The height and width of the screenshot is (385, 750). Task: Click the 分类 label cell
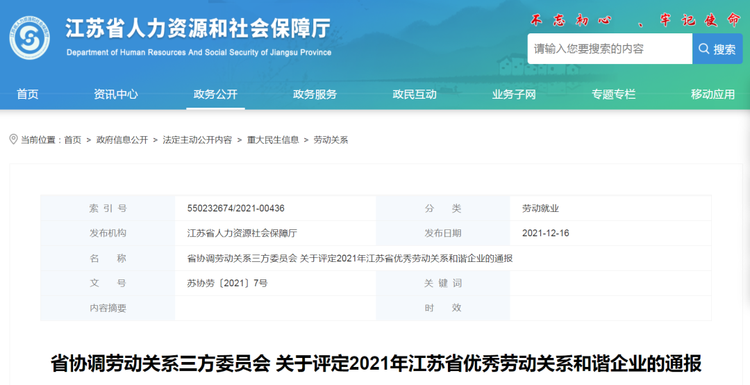pyautogui.click(x=443, y=209)
